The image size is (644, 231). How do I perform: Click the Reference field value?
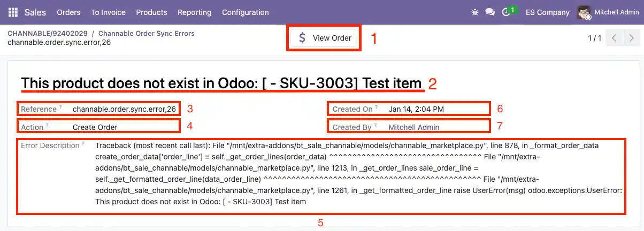124,109
